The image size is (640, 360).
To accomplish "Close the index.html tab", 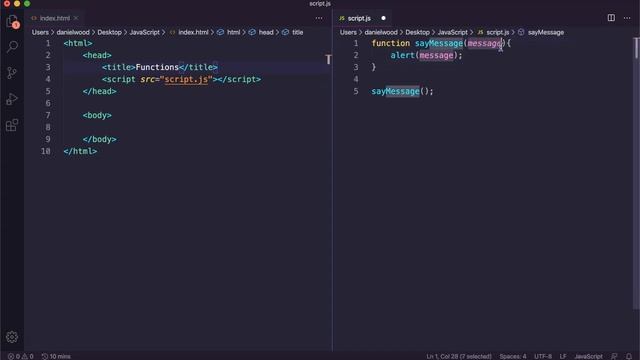I will (76, 18).
